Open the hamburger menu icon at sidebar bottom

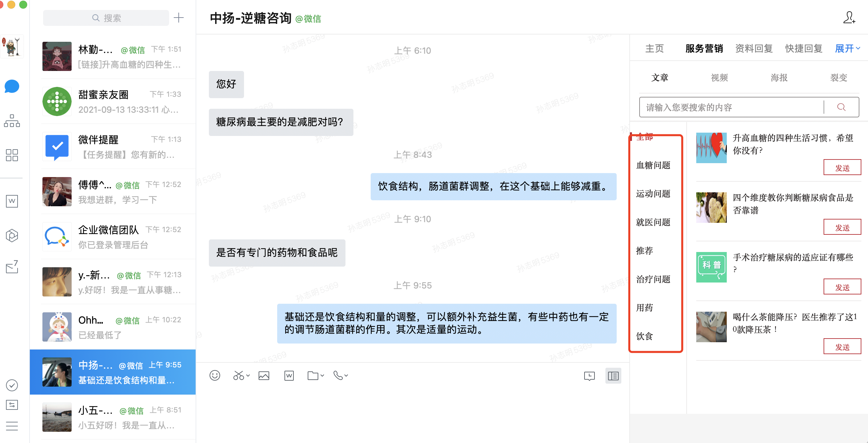[12, 426]
